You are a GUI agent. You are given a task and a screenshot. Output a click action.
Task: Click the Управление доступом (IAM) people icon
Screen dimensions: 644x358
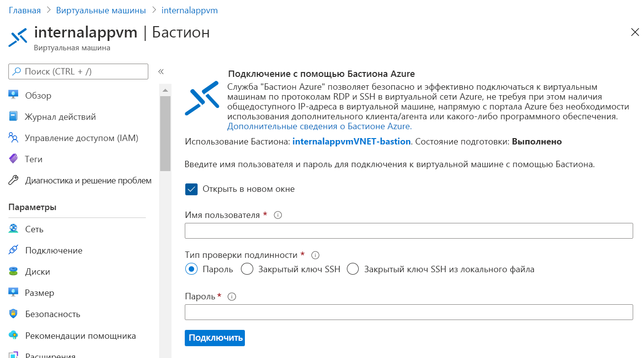tap(13, 138)
